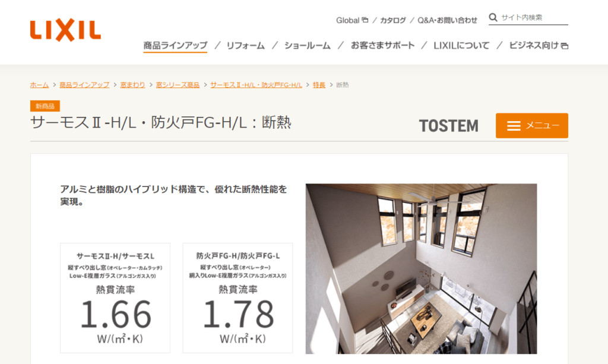The image size is (608, 364).
Task: Select LIXILについて in main navigation
Action: 461,46
